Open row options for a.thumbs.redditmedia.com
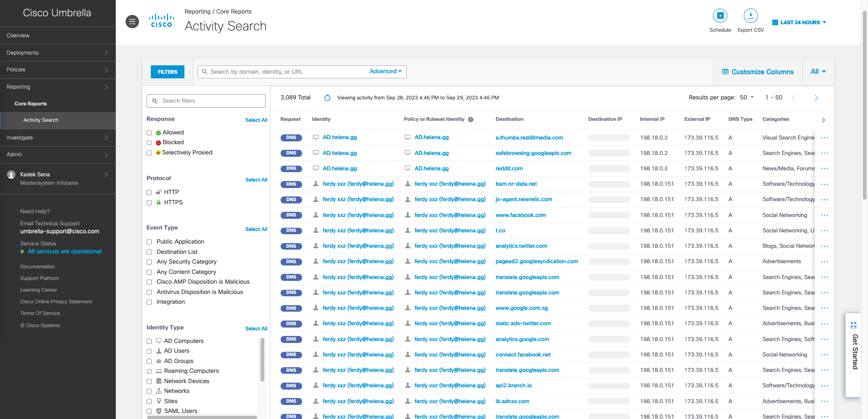Image resolution: width=868 pixels, height=419 pixels. (824, 138)
